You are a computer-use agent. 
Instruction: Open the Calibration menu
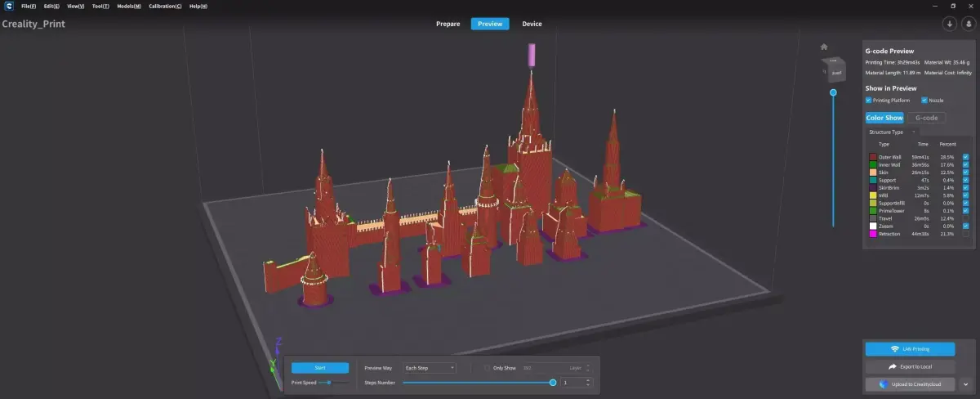165,6
